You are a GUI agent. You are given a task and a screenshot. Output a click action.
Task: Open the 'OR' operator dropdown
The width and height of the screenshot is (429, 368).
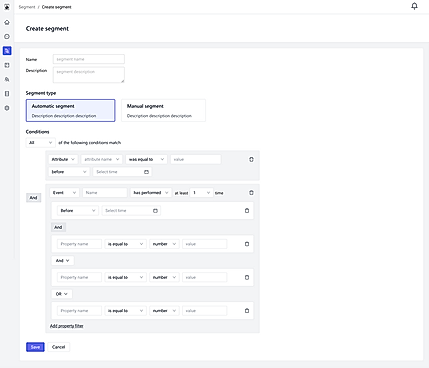click(x=62, y=294)
